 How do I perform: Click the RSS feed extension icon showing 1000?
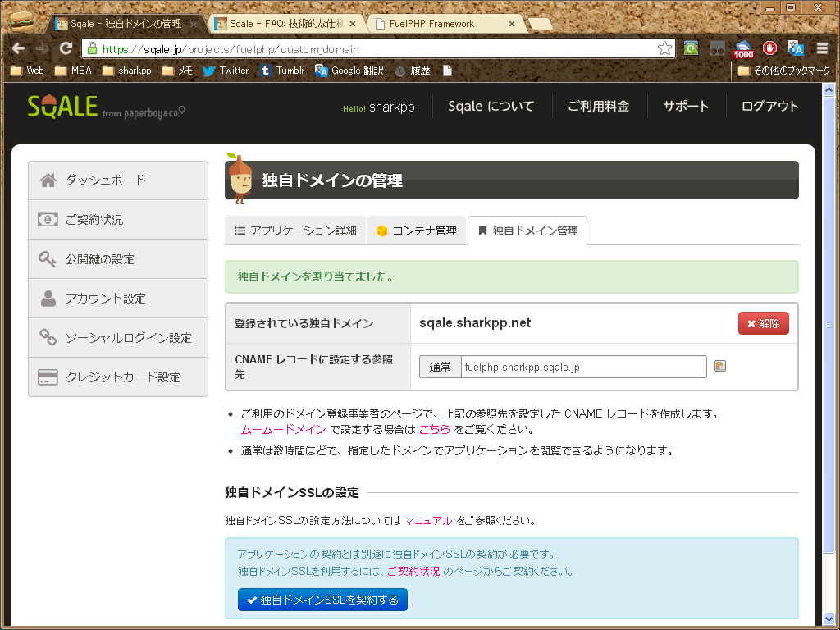[x=743, y=49]
